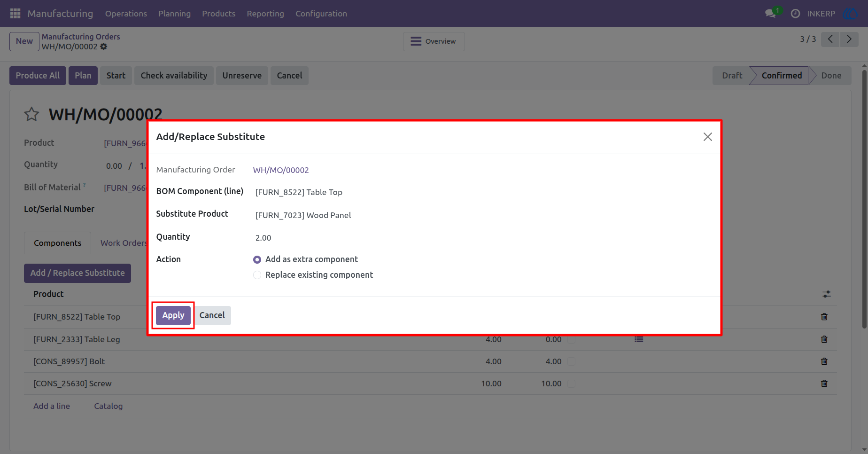Toggle consumed checkbox for Bolt

click(572, 361)
